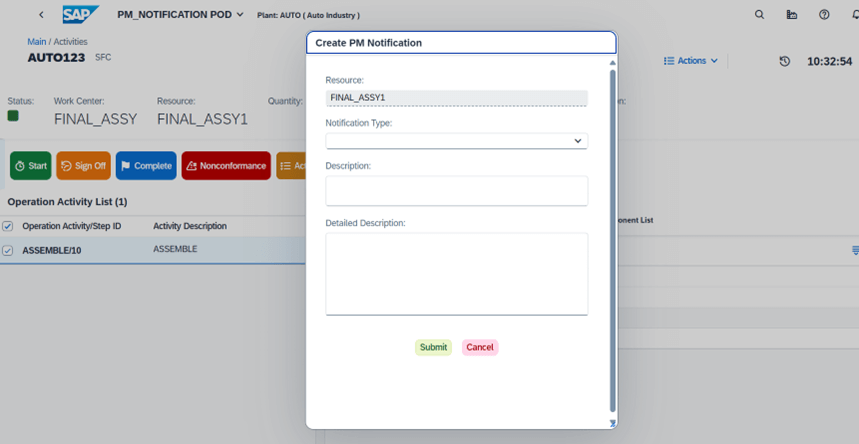This screenshot has height=444, width=859.
Task: Open the help question mark icon
Action: pos(824,15)
